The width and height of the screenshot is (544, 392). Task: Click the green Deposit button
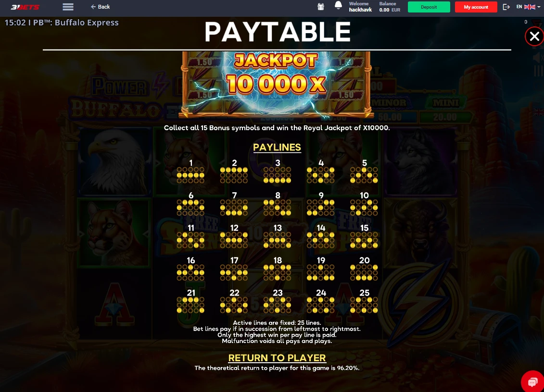click(x=429, y=7)
